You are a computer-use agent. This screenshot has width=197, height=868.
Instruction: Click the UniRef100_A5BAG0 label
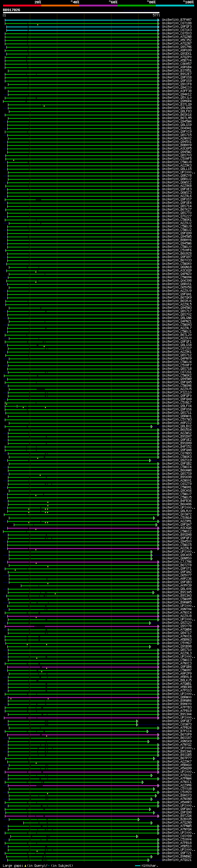(x=177, y=765)
